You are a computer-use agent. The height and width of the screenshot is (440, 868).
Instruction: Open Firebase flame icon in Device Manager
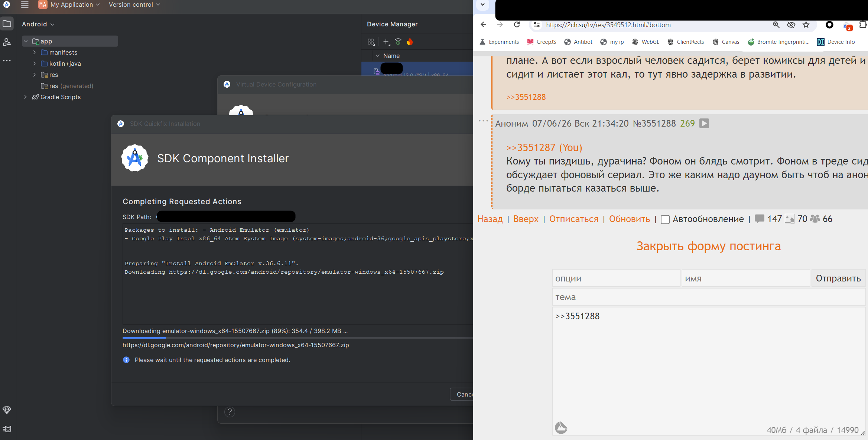tap(410, 42)
